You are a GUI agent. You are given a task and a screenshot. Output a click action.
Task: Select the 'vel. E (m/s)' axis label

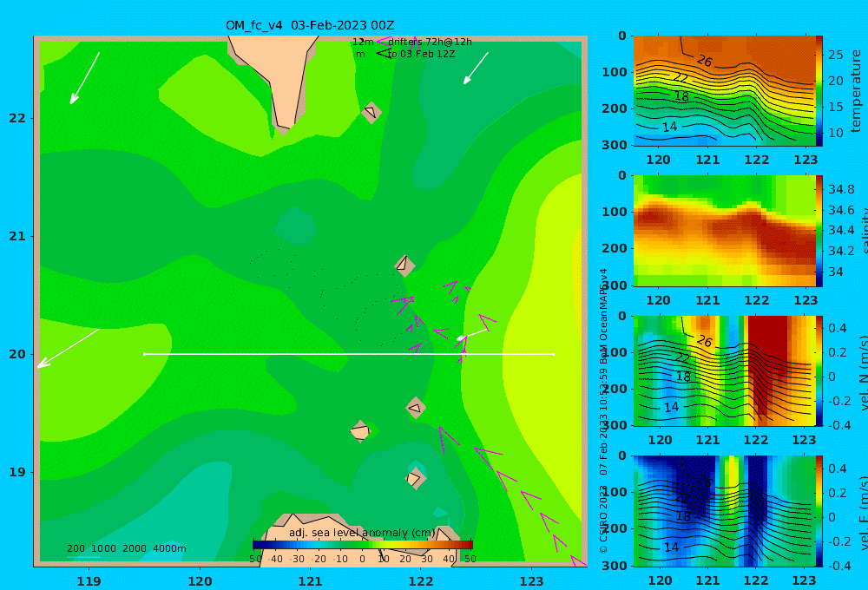click(x=862, y=514)
